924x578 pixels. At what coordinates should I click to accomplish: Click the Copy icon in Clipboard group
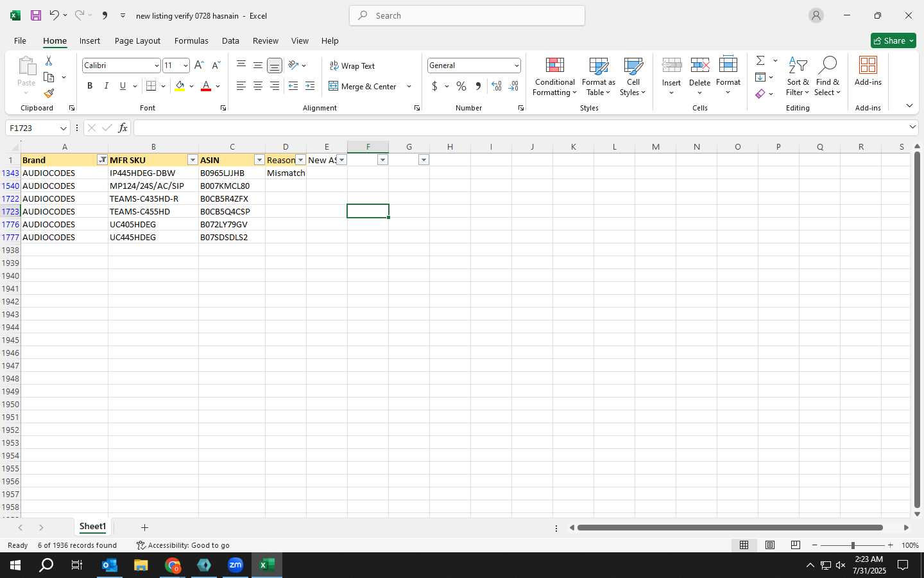click(49, 77)
